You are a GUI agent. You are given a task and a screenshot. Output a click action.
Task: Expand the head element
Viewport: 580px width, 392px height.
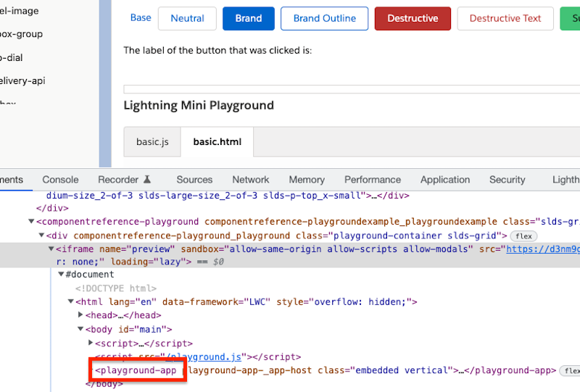pyautogui.click(x=80, y=315)
